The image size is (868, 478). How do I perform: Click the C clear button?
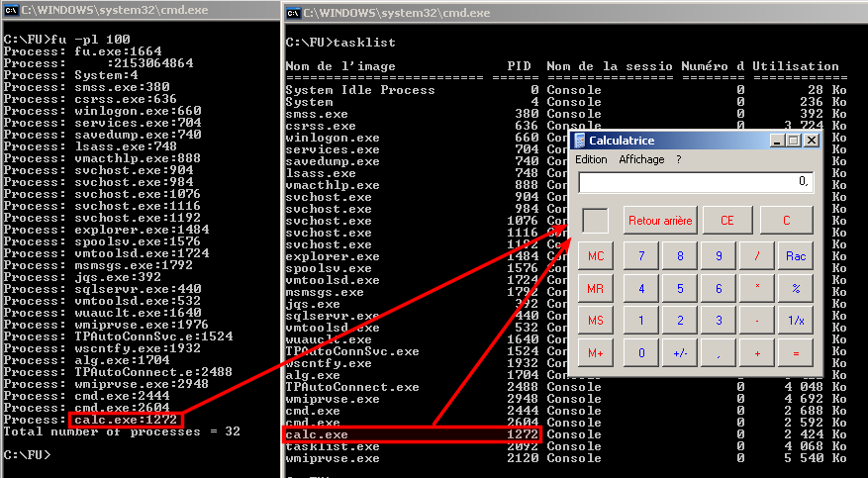[x=786, y=221]
